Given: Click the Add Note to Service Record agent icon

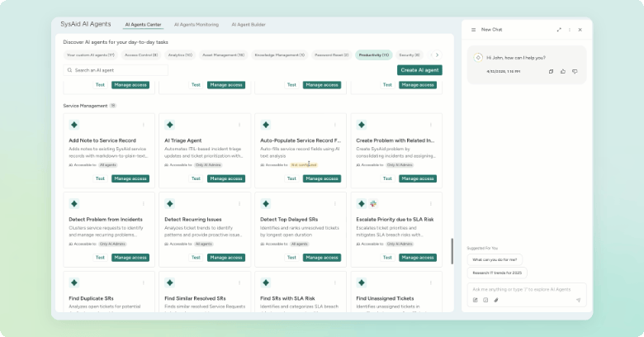Looking at the screenshot, I should pyautogui.click(x=74, y=125).
